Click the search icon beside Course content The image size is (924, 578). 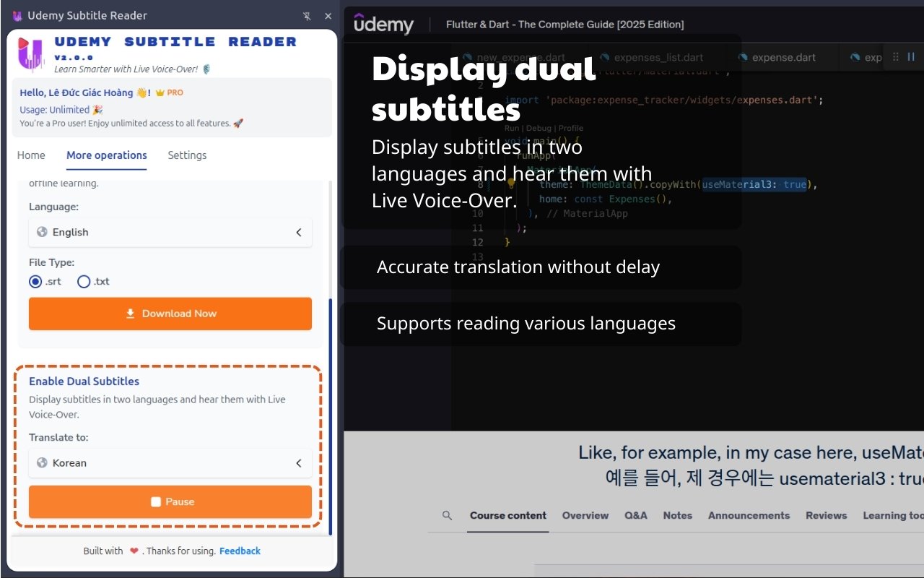click(x=447, y=515)
